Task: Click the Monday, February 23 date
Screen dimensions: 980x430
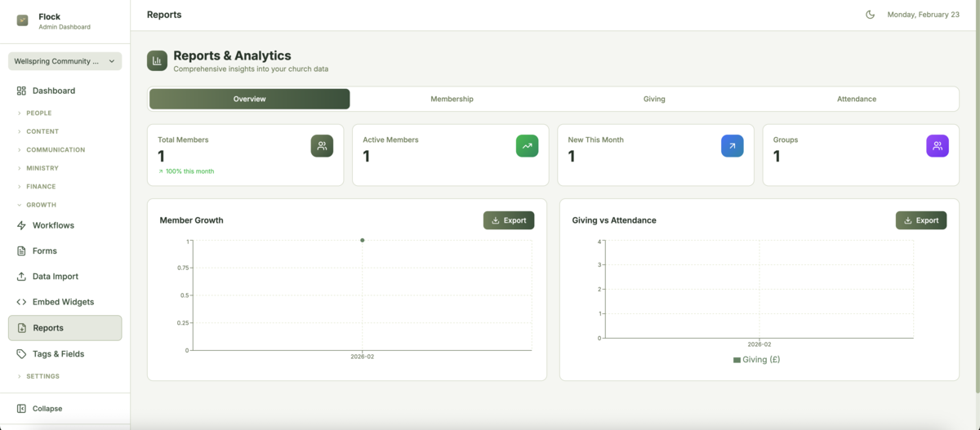Action: pyautogui.click(x=924, y=15)
